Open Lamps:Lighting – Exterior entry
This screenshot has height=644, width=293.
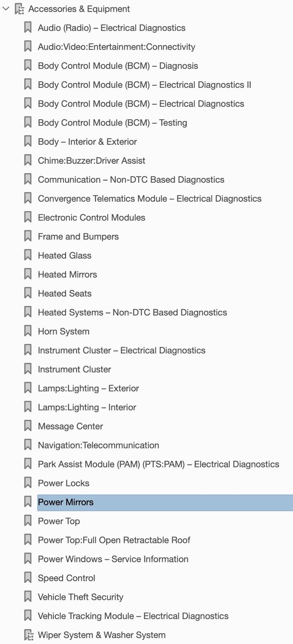[88, 388]
